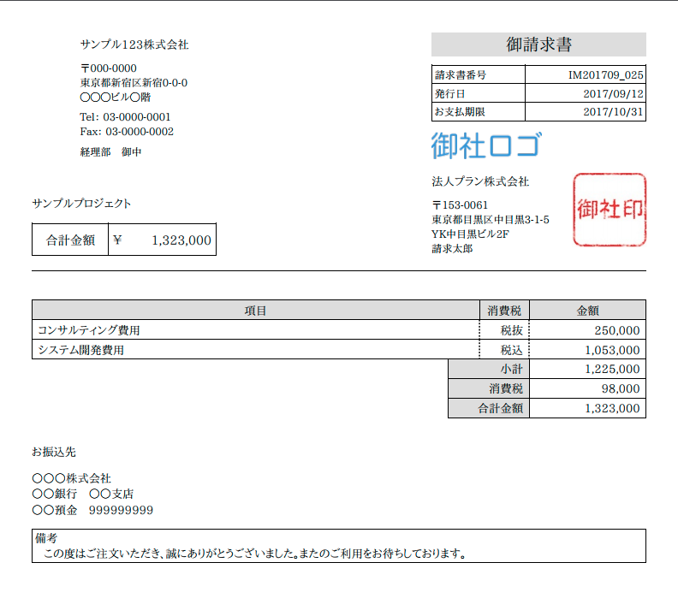Click the 金額 column header

point(587,311)
